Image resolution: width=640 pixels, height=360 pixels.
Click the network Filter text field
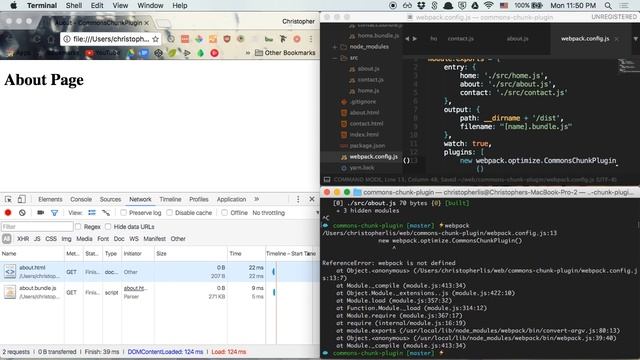coord(37,227)
